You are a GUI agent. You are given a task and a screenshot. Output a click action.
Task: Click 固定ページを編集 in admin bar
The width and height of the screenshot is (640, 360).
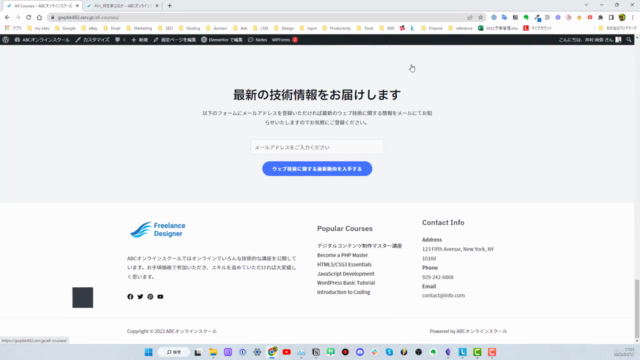(174, 40)
